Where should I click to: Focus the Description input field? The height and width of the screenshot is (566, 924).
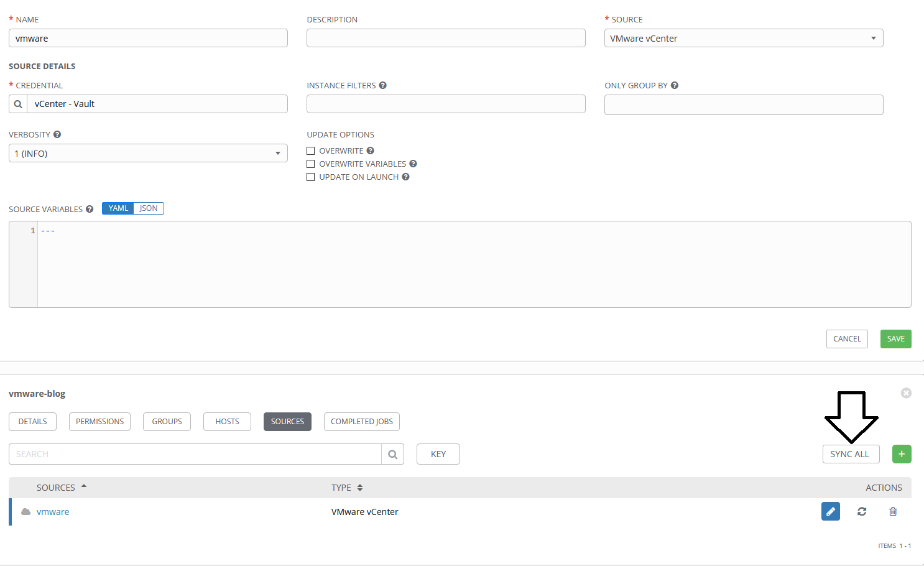pos(446,38)
